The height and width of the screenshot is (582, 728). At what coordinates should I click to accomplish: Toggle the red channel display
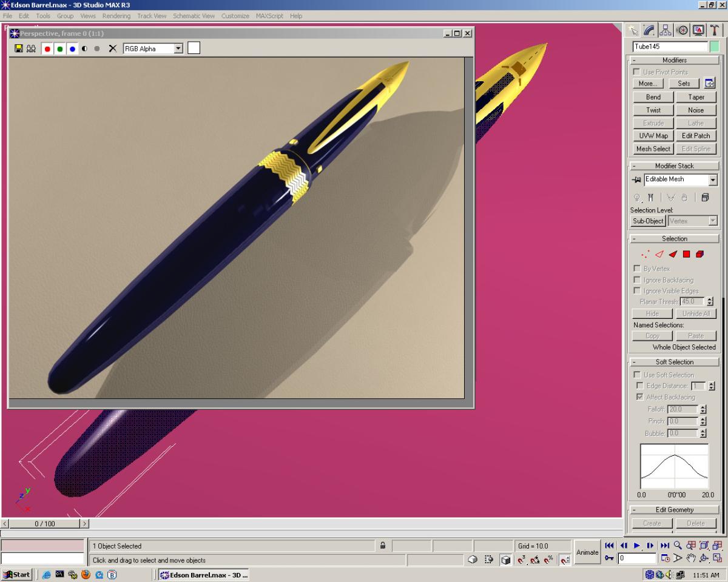pyautogui.click(x=47, y=48)
